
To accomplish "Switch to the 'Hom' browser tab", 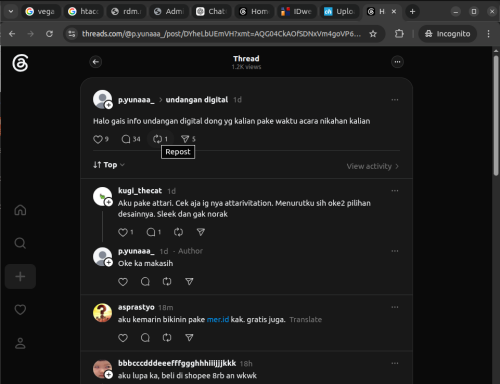I will pyautogui.click(x=254, y=12).
